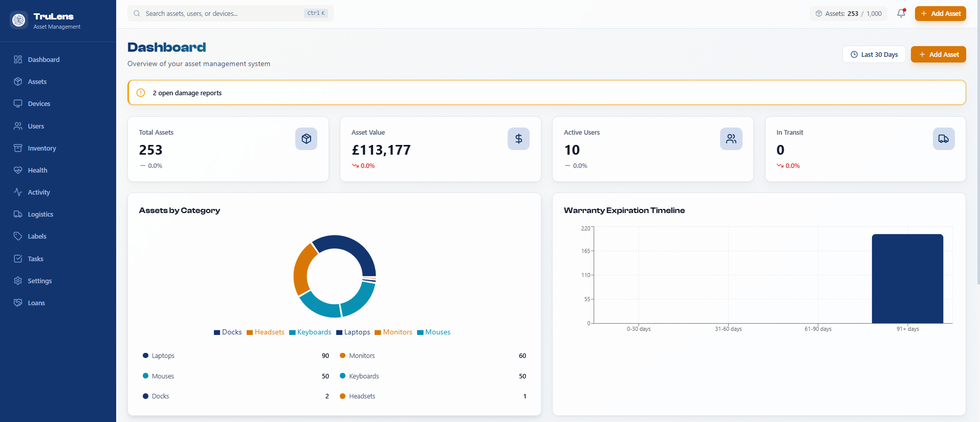The image size is (980, 422).
Task: Click the clock icon in Last 30 Days
Action: click(854, 54)
